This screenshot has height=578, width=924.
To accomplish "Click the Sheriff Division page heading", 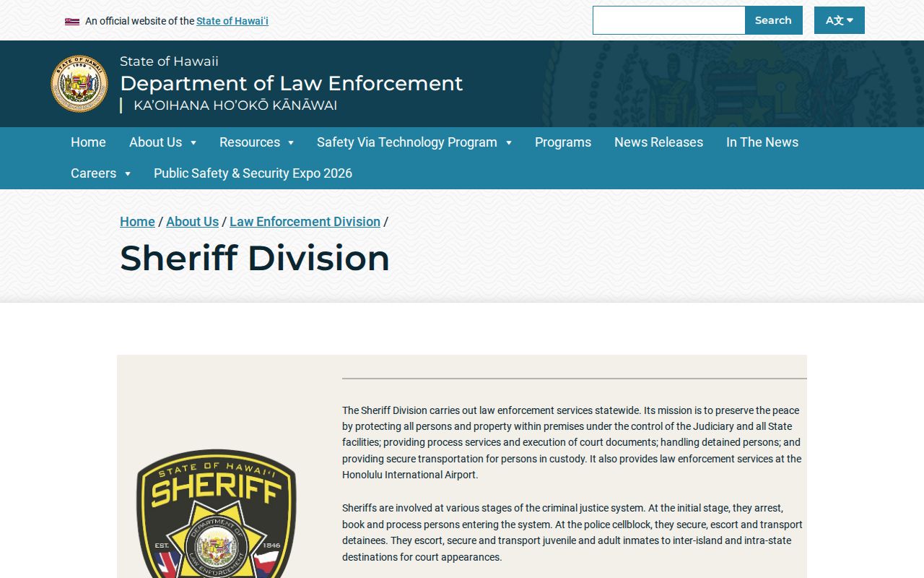I will pos(255,258).
